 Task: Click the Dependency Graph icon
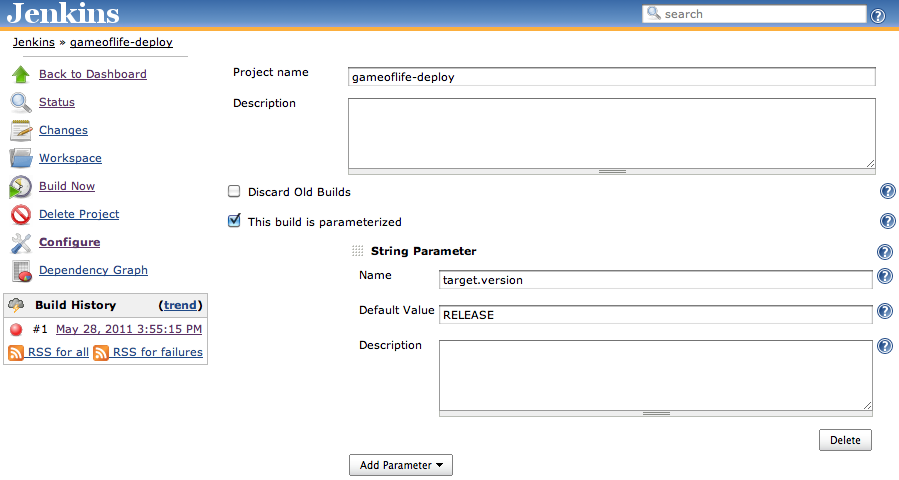tap(22, 271)
